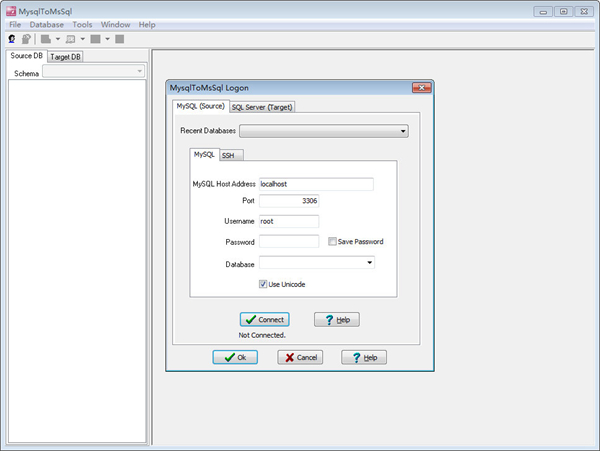The image size is (600, 451).
Task: Click the second toolbar icon beside logon
Action: (x=26, y=39)
